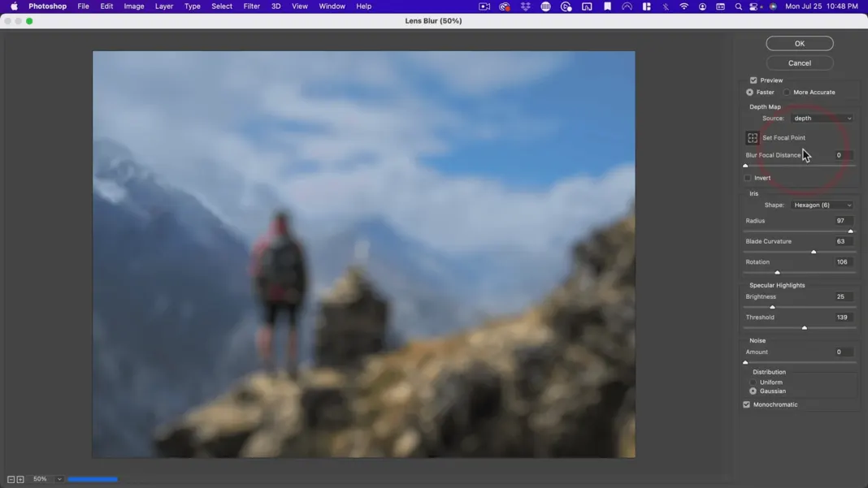Click the circular G recorder menu bar icon

[x=566, y=6]
